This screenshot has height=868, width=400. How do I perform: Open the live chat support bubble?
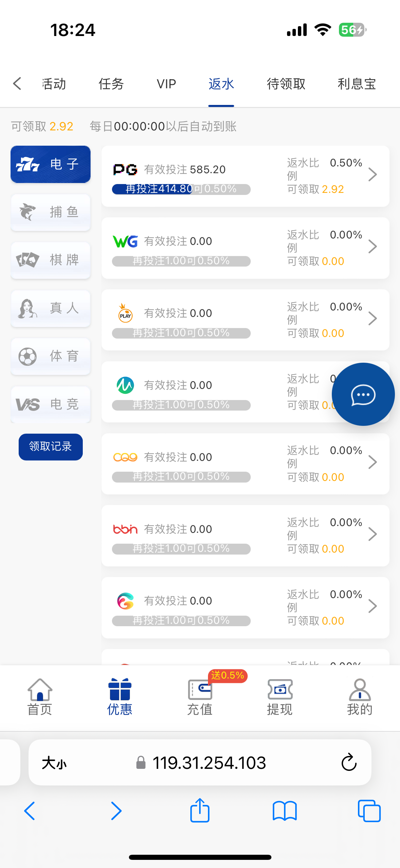click(x=363, y=394)
